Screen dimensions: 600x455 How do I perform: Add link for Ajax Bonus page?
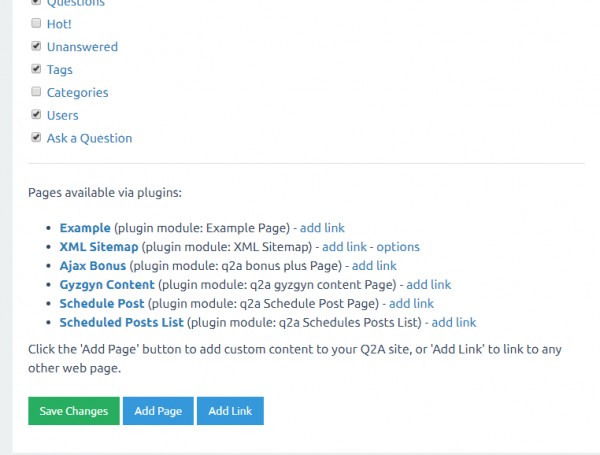click(374, 266)
